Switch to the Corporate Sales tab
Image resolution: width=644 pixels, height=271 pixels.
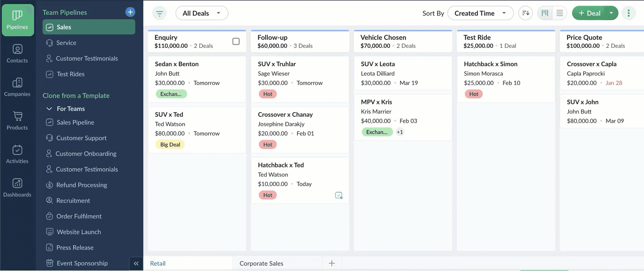[261, 263]
